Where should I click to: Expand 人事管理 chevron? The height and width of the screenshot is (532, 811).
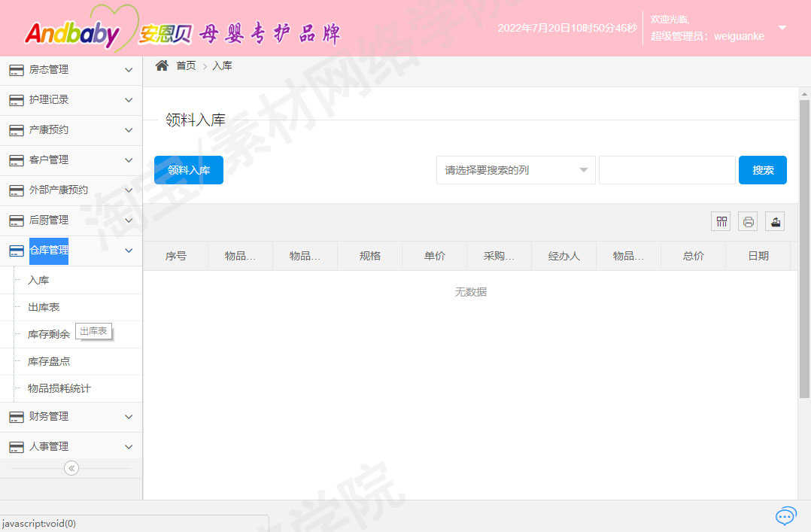tap(129, 447)
